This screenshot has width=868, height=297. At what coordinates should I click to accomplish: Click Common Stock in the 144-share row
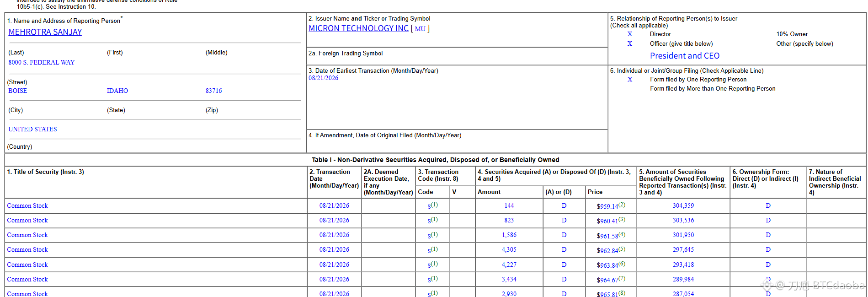27,206
